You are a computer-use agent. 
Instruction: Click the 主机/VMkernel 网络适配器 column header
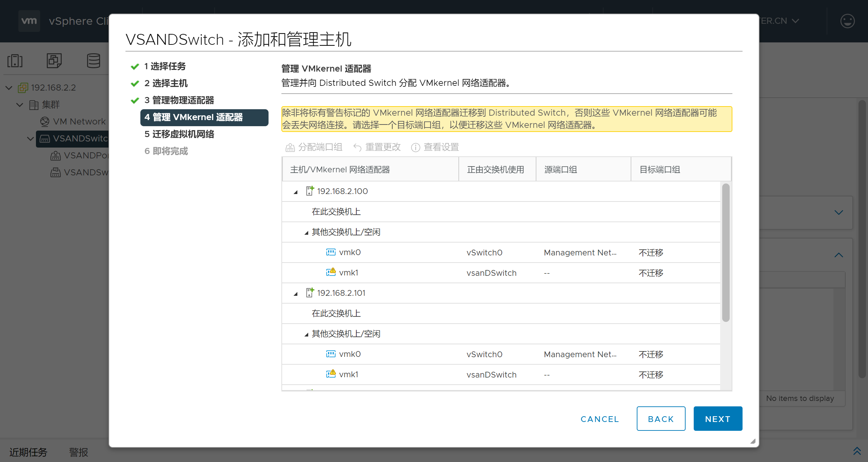tap(370, 169)
